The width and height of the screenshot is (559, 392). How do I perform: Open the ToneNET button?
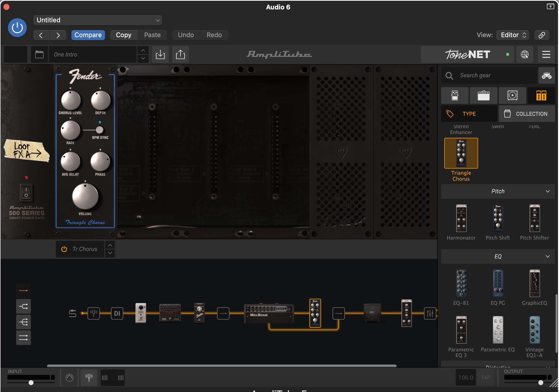coord(468,54)
